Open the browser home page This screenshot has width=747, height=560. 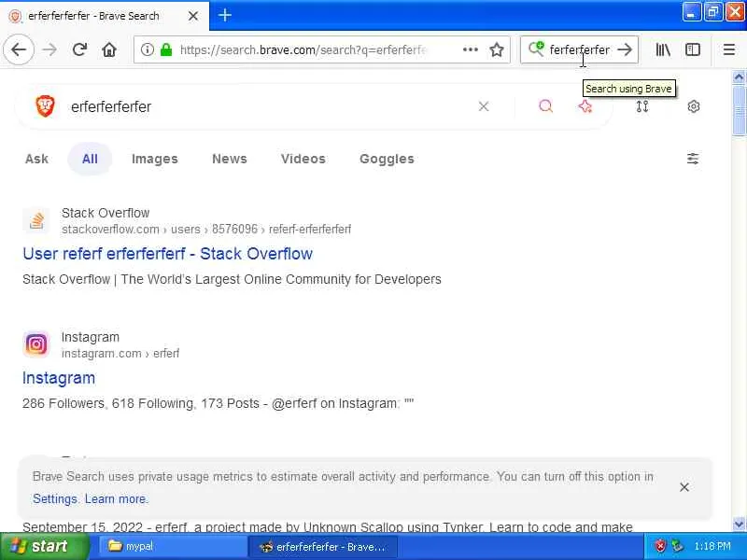point(109,49)
